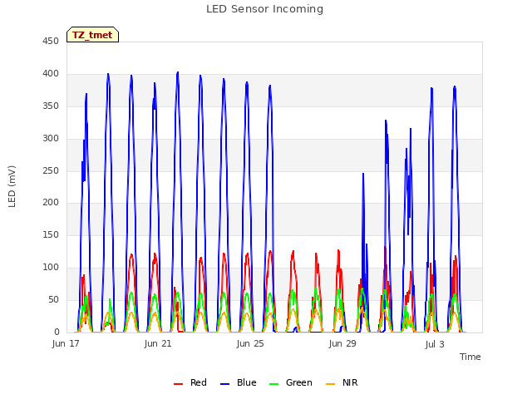Click the Jun 29 x-axis label

click(342, 343)
